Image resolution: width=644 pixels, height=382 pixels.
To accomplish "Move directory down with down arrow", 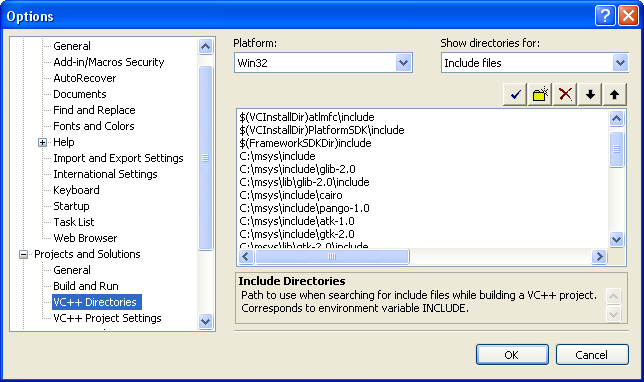I will click(x=590, y=94).
